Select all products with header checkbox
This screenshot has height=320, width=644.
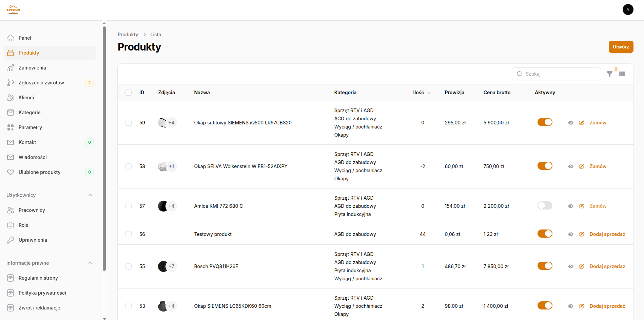(129, 93)
